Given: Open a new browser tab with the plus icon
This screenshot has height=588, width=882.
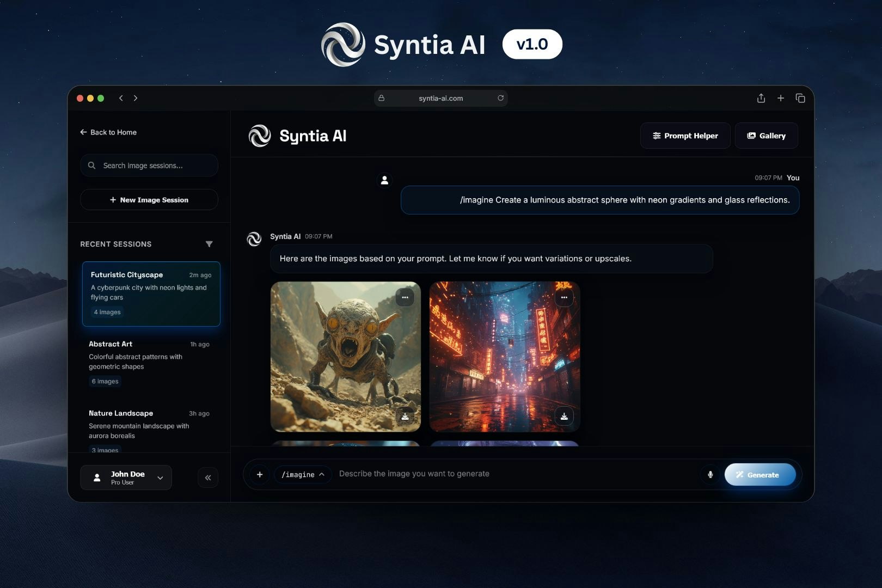Looking at the screenshot, I should (781, 98).
